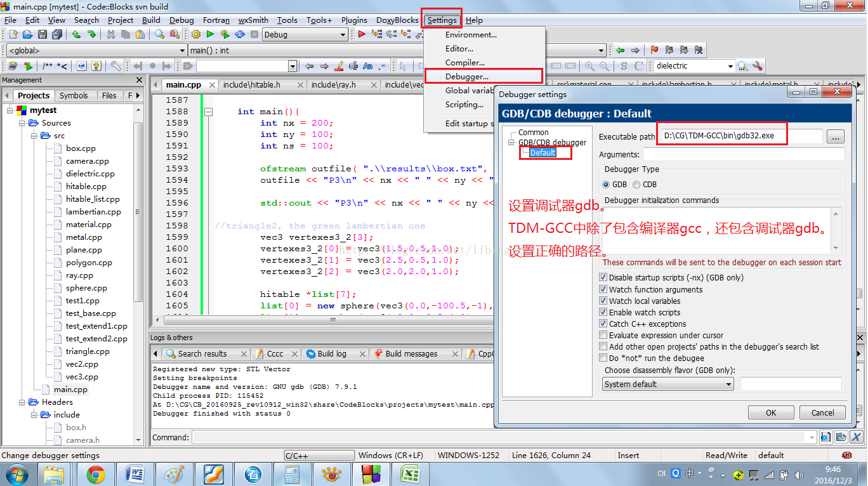Rebuild the project with the blue arrows icon
Image resolution: width=868 pixels, height=486 pixels.
point(239,34)
